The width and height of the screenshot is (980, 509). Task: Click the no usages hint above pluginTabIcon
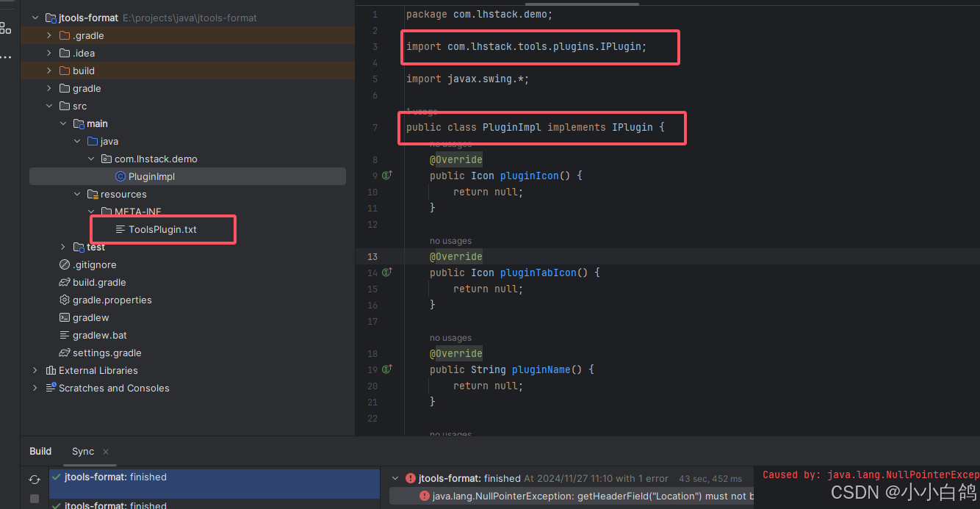pyautogui.click(x=450, y=241)
